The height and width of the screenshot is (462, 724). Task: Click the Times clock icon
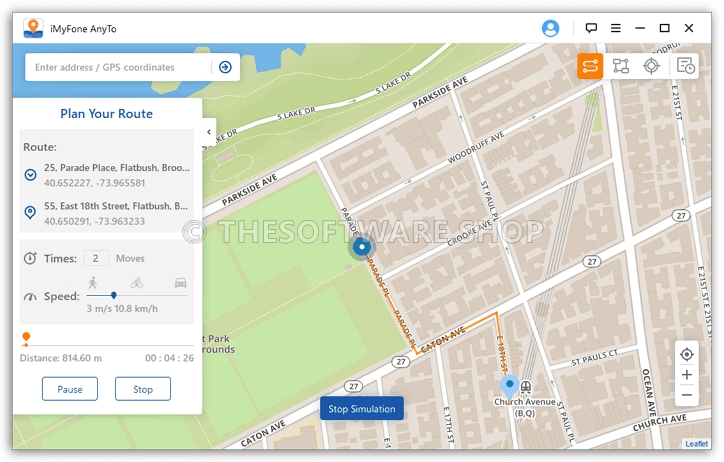click(x=30, y=258)
